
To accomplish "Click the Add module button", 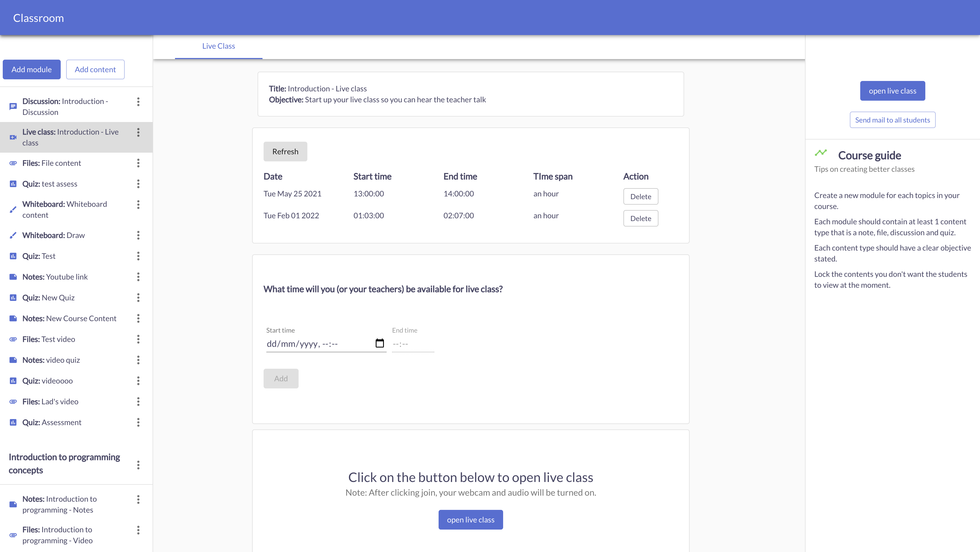I will [31, 70].
